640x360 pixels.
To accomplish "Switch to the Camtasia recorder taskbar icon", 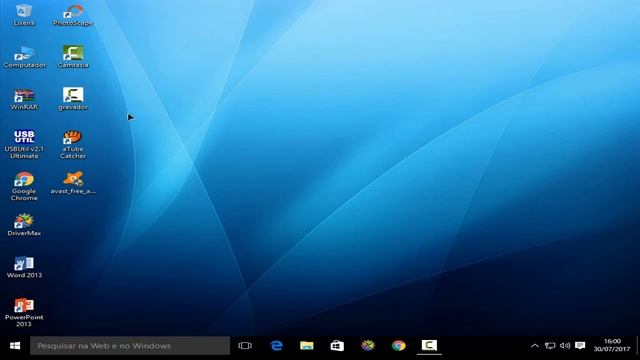I will tap(429, 346).
